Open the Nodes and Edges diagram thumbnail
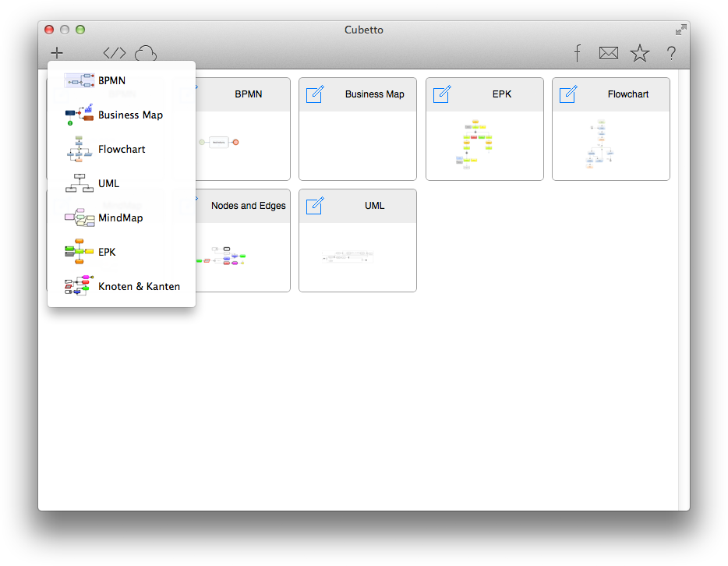 221,256
